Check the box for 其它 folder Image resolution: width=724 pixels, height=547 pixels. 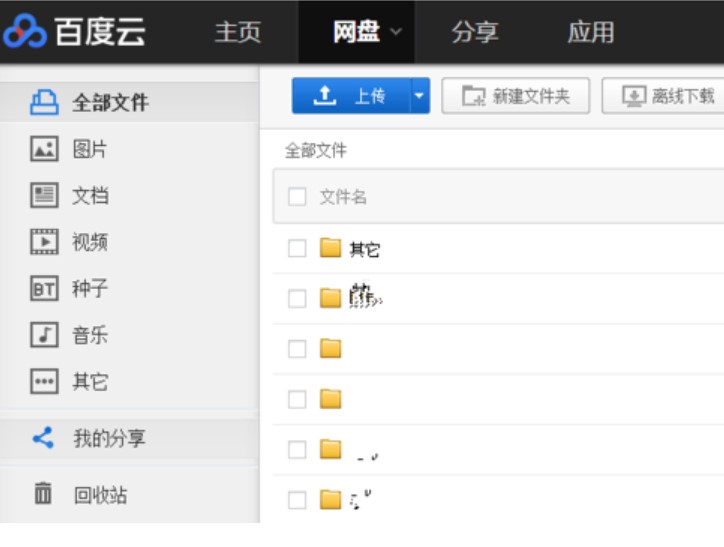pos(297,248)
